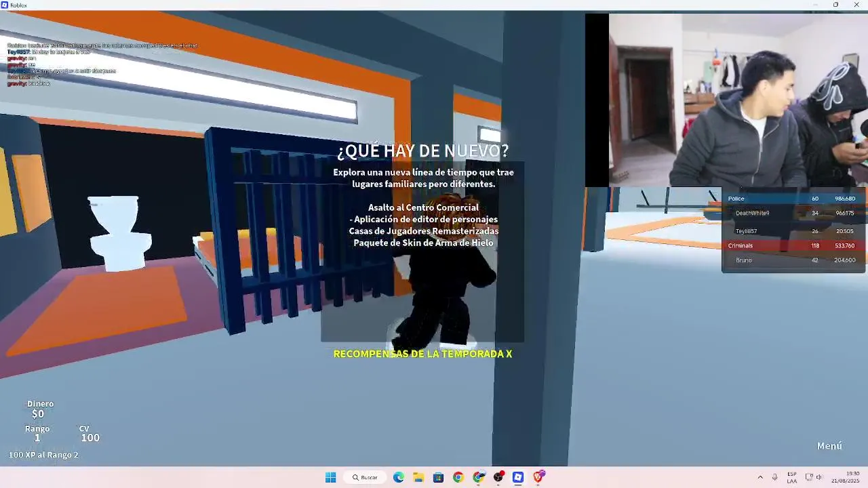Open File Explorer from the taskbar

click(418, 477)
